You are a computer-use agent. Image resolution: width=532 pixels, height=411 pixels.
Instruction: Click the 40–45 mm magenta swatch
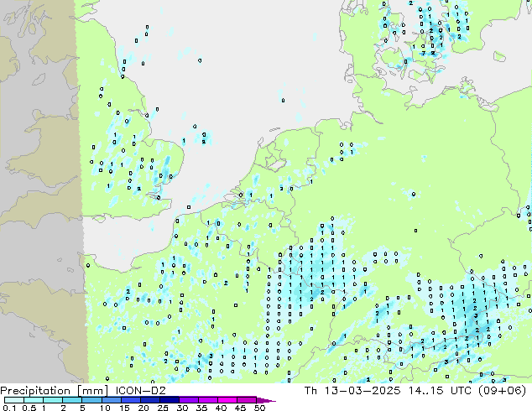pos(227,400)
